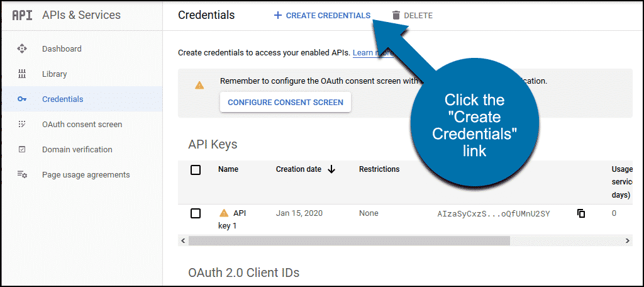
Task: Click the API logo icon at top left
Action: click(x=22, y=15)
